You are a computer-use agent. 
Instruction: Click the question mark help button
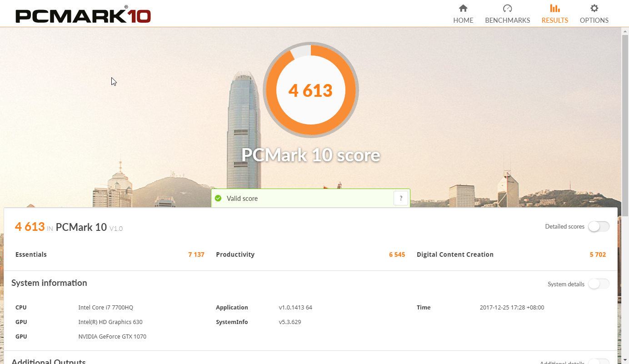coord(401,198)
